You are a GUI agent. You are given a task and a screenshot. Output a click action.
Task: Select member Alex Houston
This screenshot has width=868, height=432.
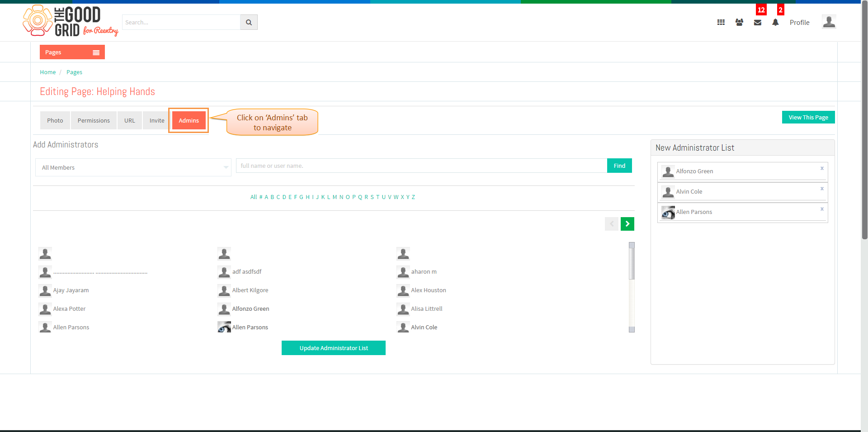pos(429,290)
